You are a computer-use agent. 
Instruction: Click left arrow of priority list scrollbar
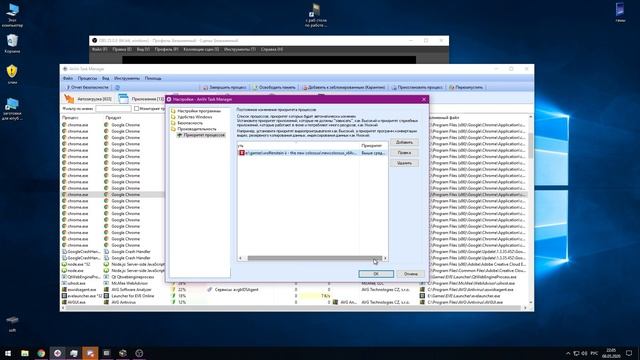point(240,258)
